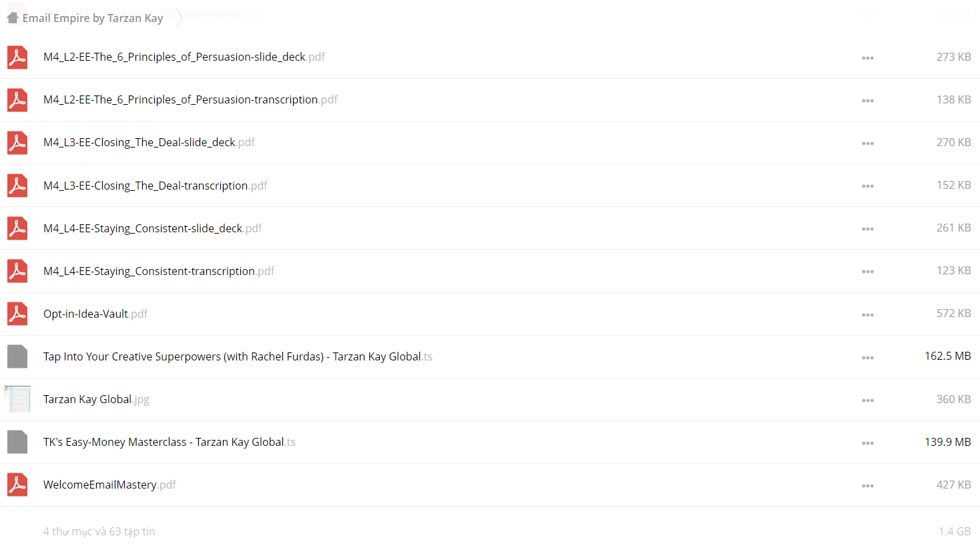Click the gray file icon for Tap Into Your Creative Superpowers
This screenshot has height=546, width=980.
pyautogui.click(x=17, y=356)
